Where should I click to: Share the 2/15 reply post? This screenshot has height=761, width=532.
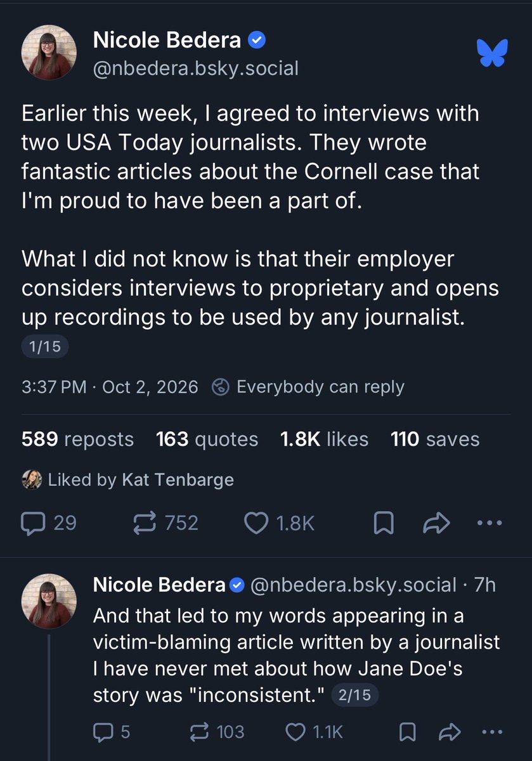[450, 732]
